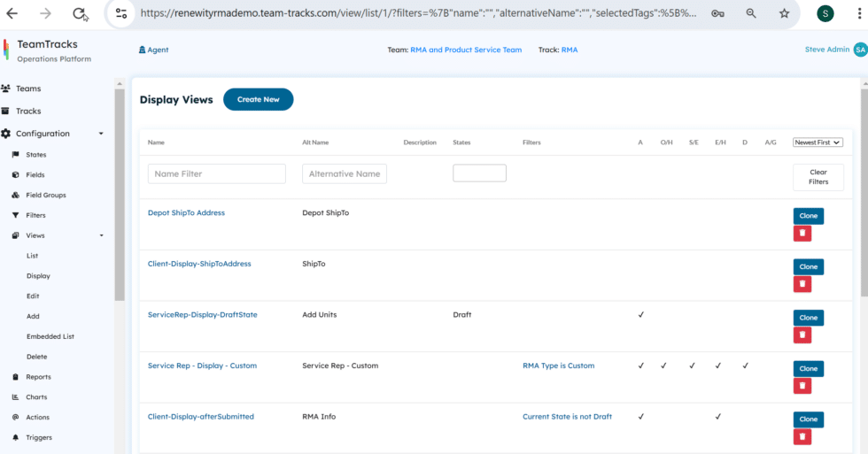Open the Steve Admin user link
Screen dimensions: 868x454
point(827,50)
